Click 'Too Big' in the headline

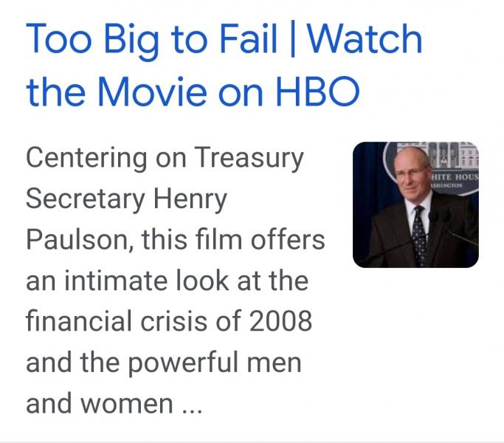coord(92,41)
